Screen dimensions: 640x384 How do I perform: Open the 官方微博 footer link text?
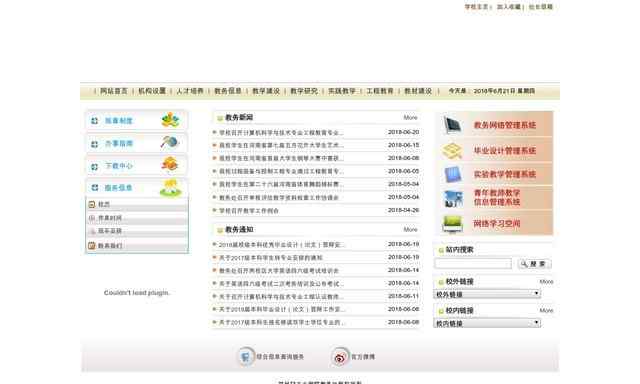tap(363, 357)
